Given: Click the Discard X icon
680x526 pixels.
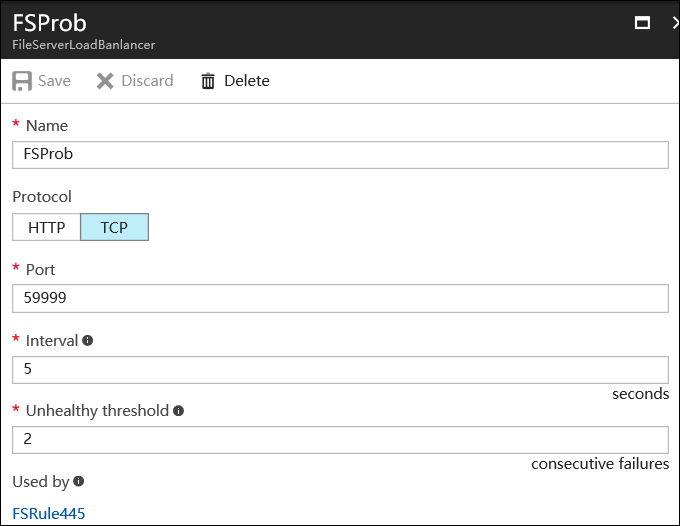Looking at the screenshot, I should point(105,81).
